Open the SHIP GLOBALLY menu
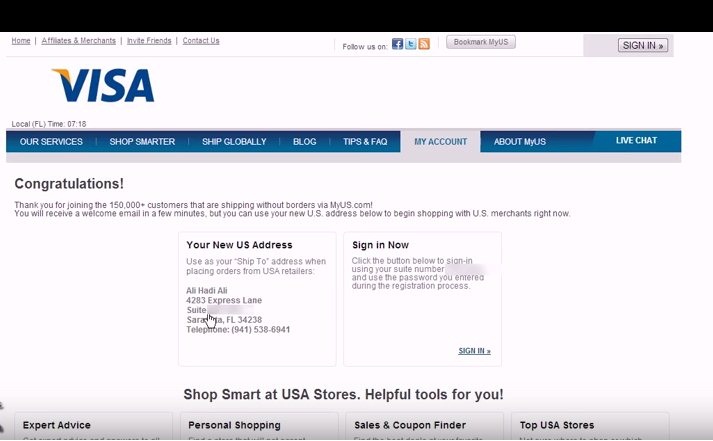Image resolution: width=713 pixels, height=441 pixels. (234, 142)
